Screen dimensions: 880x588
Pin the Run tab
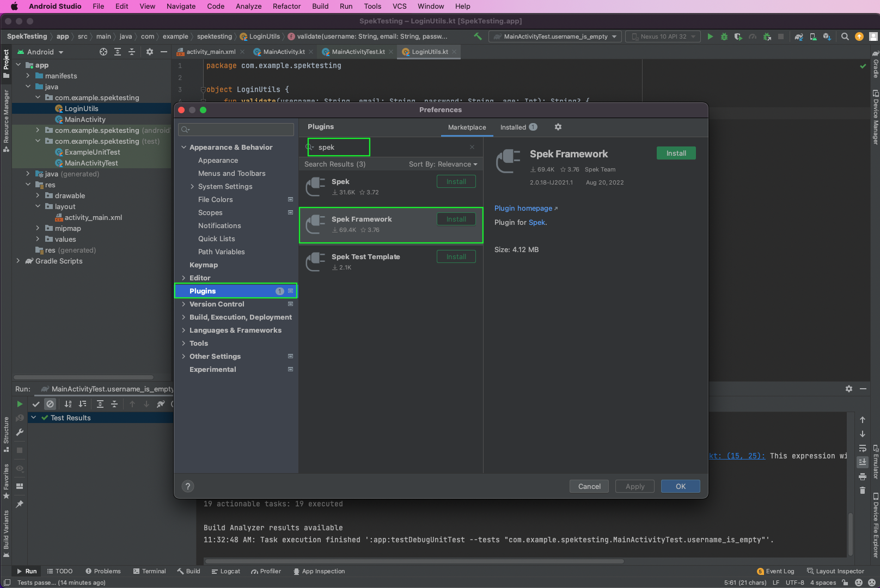20,504
